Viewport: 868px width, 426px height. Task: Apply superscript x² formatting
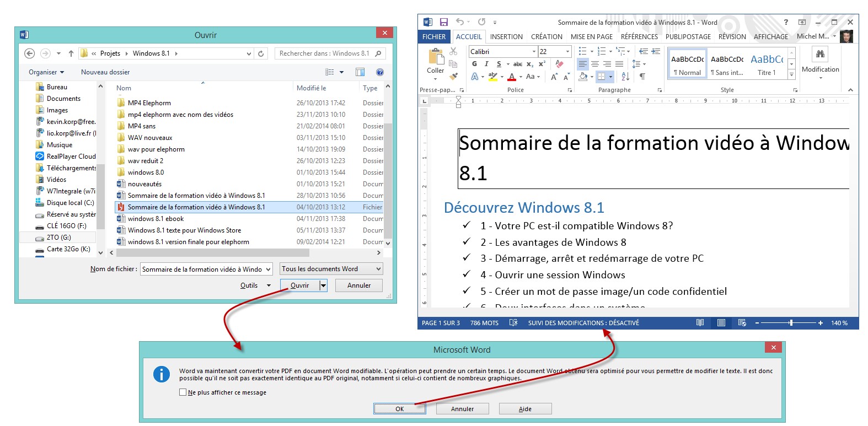coord(542,64)
